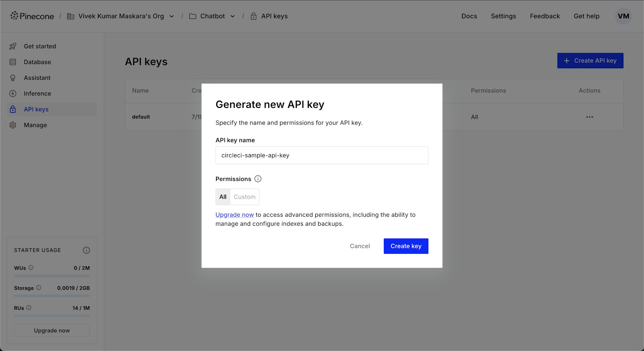644x351 pixels.
Task: Click the Create key button
Action: point(406,246)
